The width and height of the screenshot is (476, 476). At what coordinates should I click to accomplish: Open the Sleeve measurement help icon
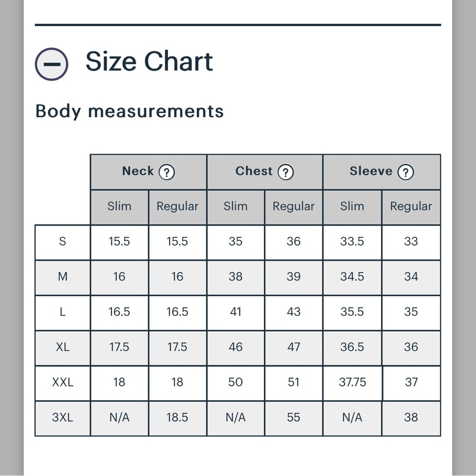click(x=406, y=172)
